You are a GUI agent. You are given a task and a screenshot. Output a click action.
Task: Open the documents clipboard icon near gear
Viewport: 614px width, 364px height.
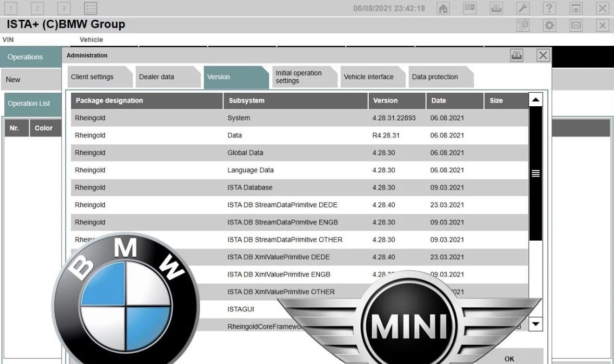pos(523,26)
